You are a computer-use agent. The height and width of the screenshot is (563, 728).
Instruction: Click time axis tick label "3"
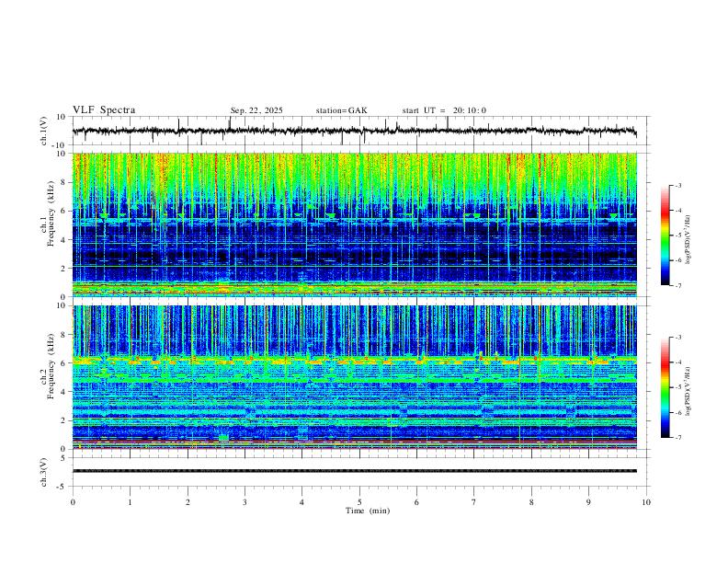[x=245, y=502]
